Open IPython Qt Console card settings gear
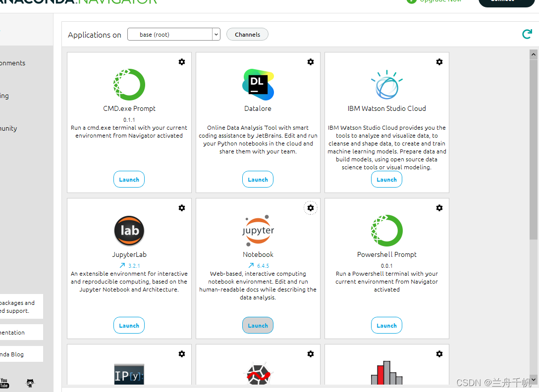This screenshot has height=392, width=539. coord(182,354)
